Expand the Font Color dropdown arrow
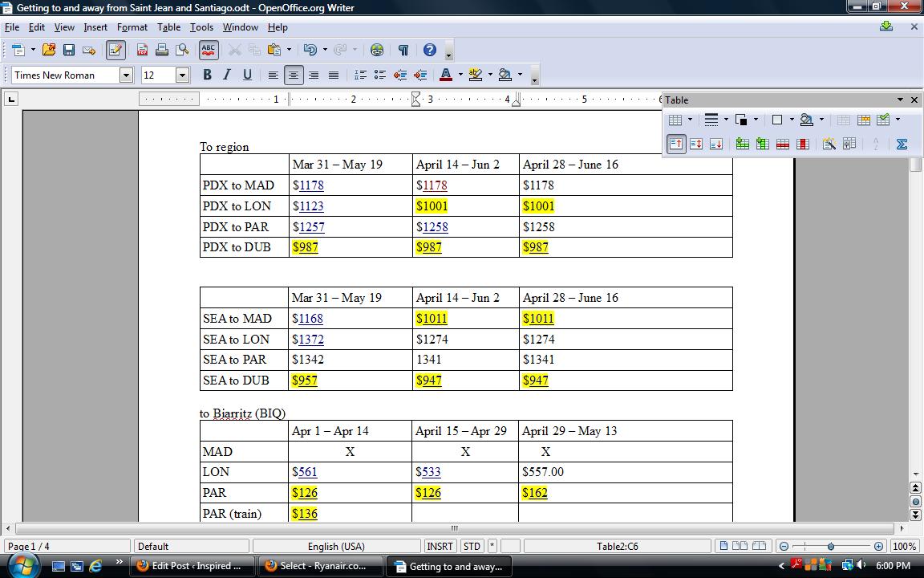This screenshot has width=924, height=578. click(x=460, y=75)
